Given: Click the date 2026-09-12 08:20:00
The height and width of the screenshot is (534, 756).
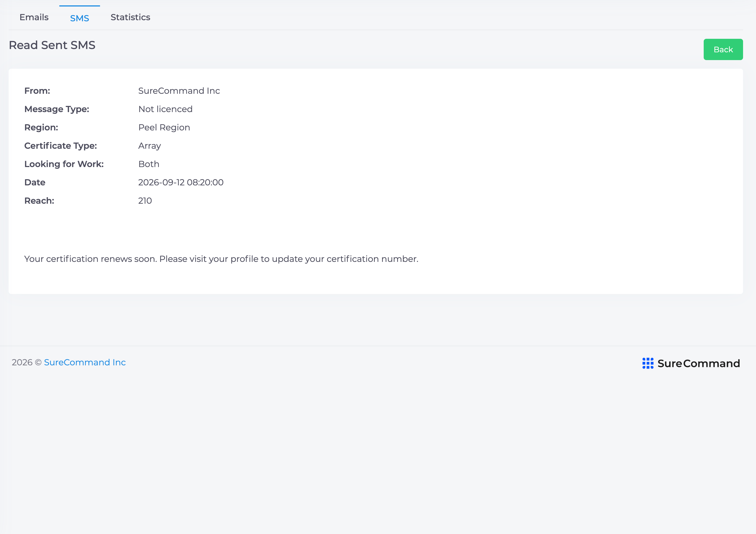Looking at the screenshot, I should click(181, 182).
